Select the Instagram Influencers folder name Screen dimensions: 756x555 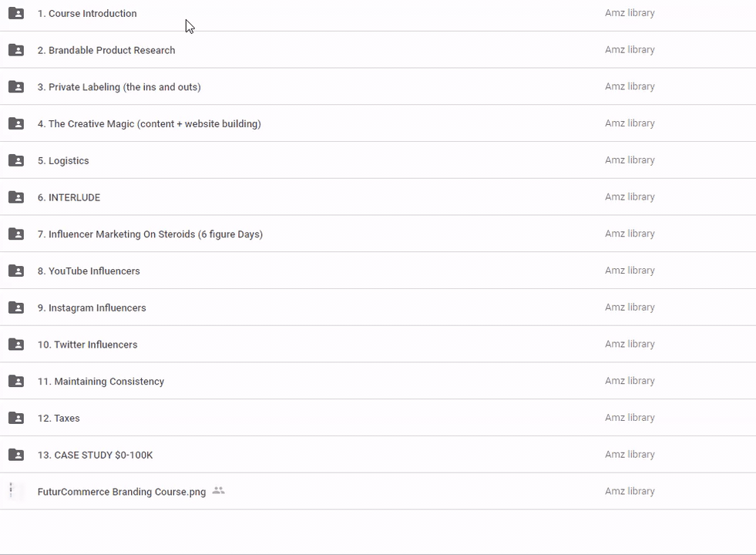[92, 308]
